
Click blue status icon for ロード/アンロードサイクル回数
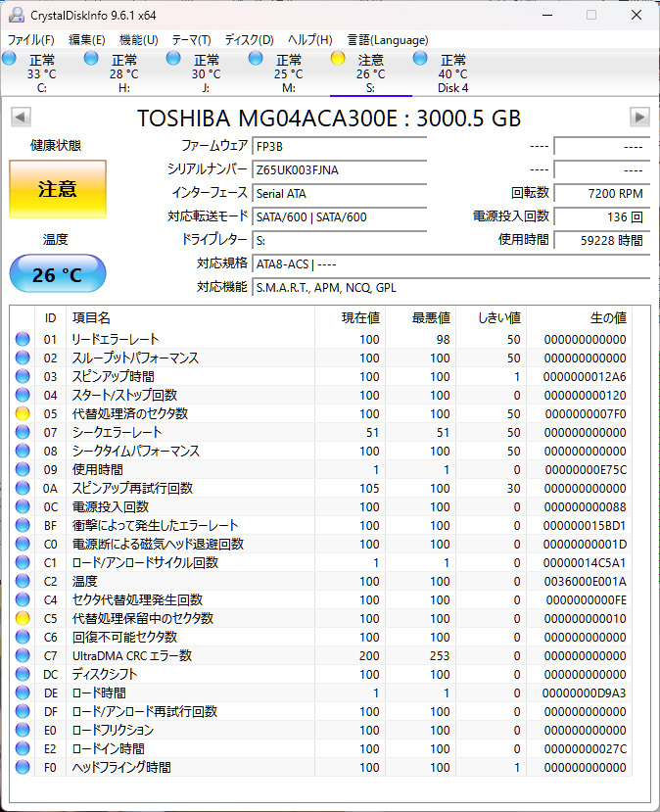coord(23,562)
